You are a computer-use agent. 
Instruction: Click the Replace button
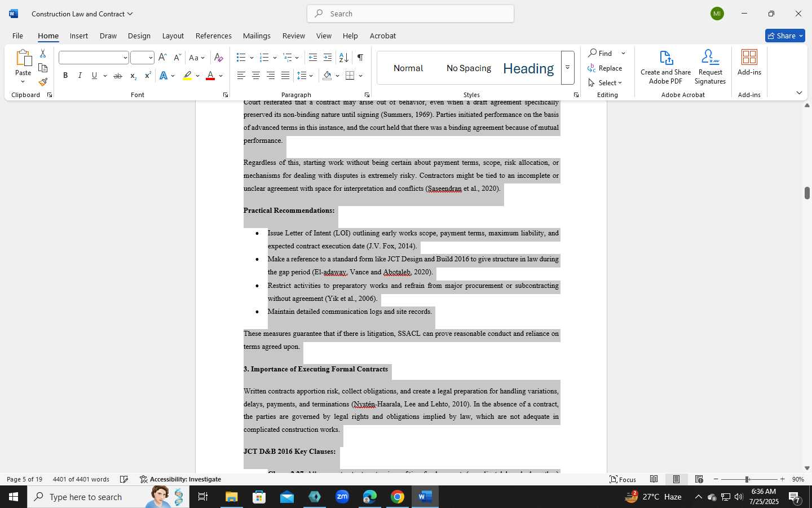coord(605,68)
